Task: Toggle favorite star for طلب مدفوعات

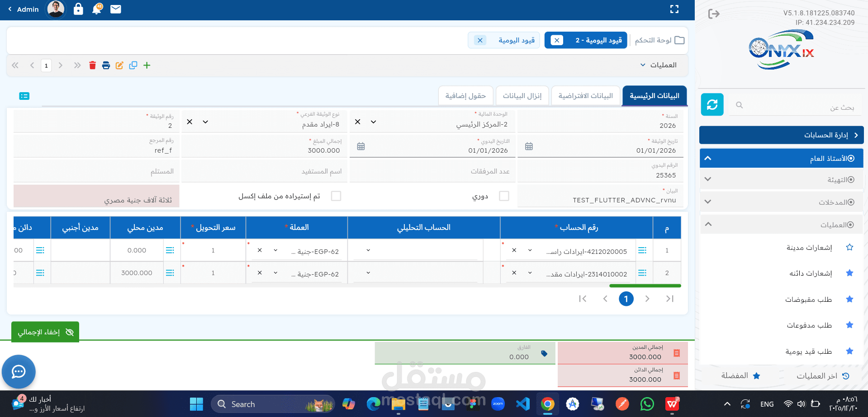Action: 849,325
